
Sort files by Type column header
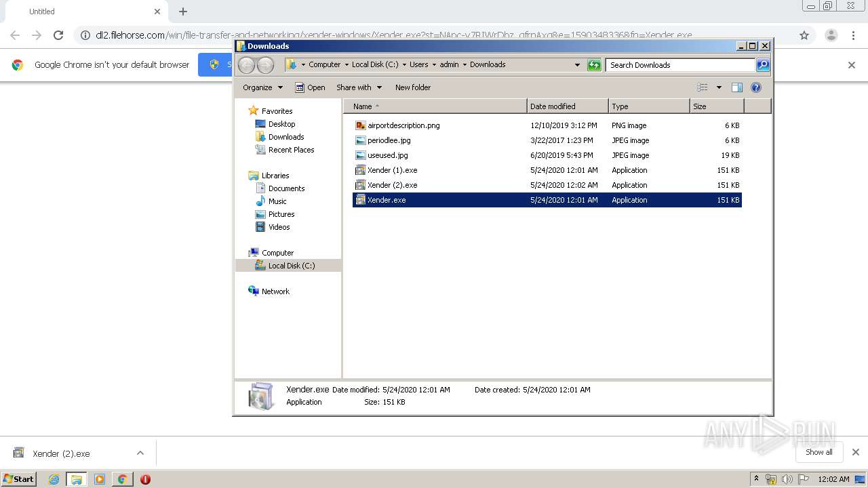click(649, 106)
